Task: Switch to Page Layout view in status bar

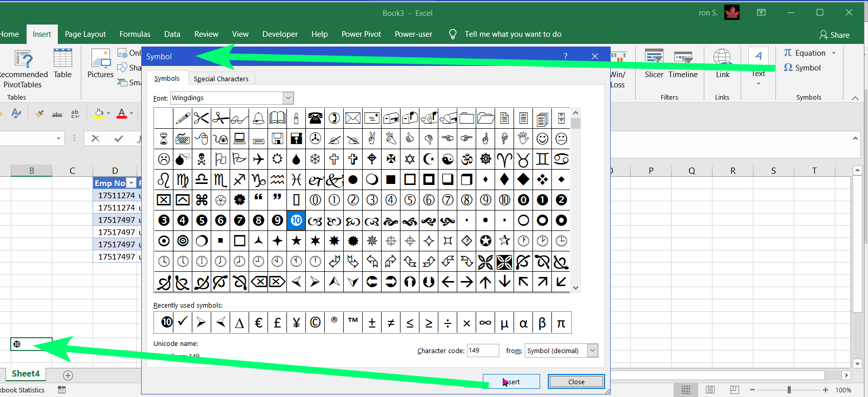Action: coord(710,390)
